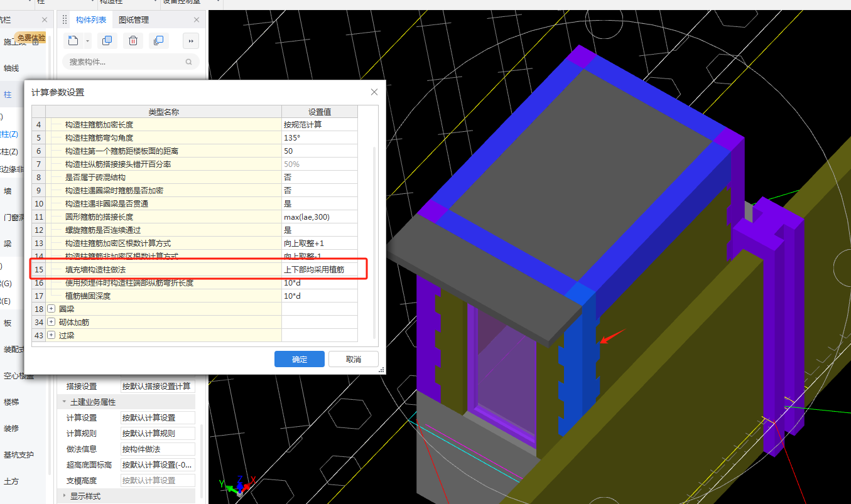Viewport: 851px width, 504px height.
Task: Click the dialog vertical scrollbar
Action: [x=375, y=242]
